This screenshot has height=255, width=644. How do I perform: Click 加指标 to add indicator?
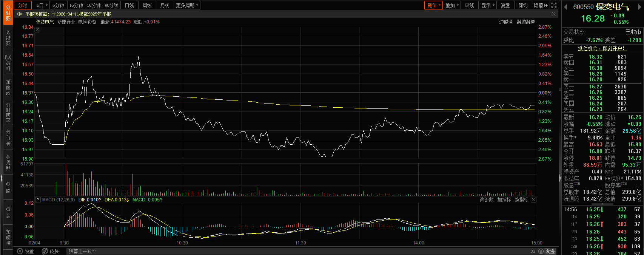pos(504,199)
